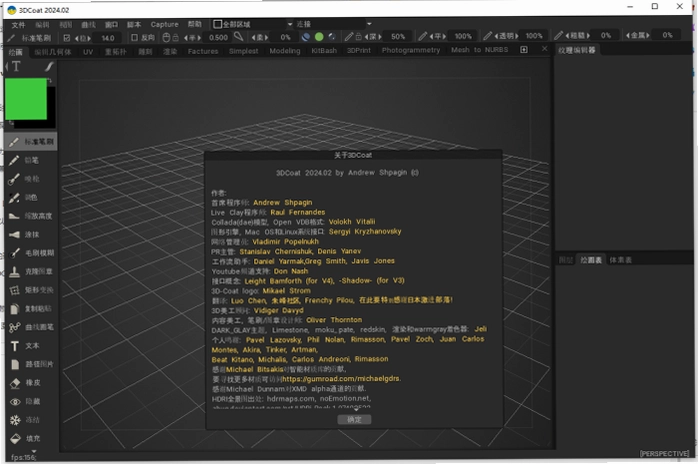Click the plus box icon after Mesh to NURBS
This screenshot has height=464, width=698.
coord(524,49)
